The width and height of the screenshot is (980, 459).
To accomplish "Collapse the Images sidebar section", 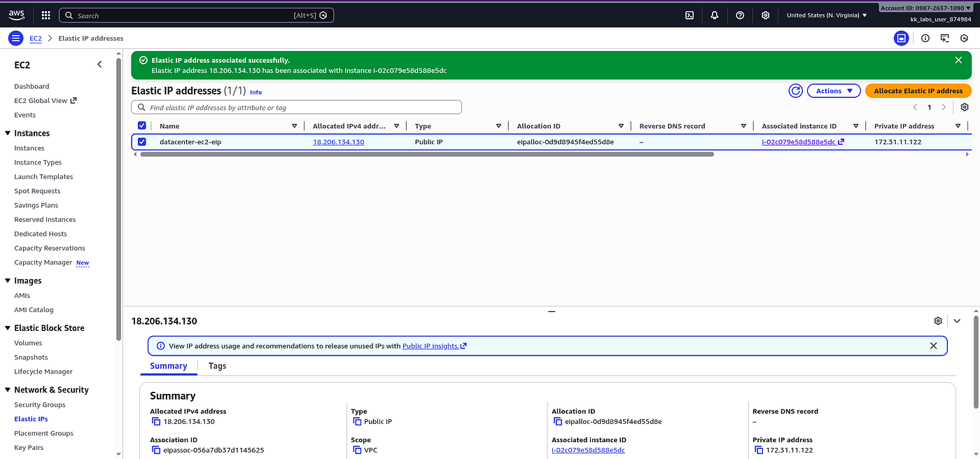I will [8, 281].
